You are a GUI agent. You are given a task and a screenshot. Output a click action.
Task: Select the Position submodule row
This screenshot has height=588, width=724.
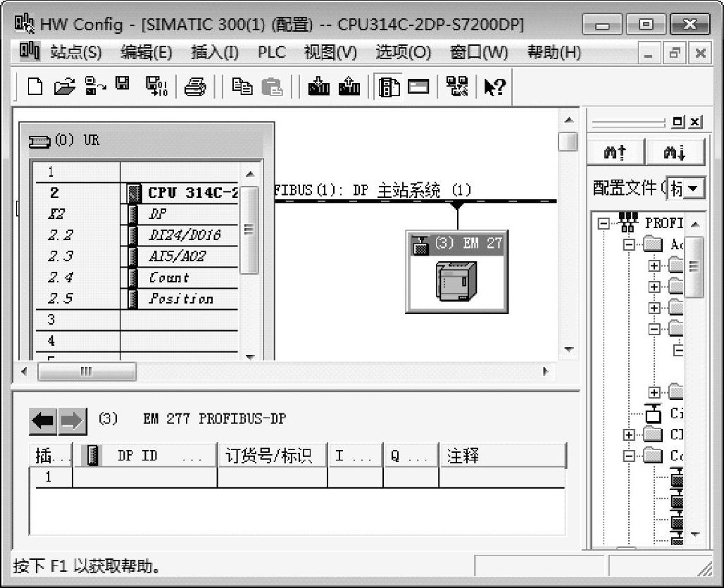point(137,299)
